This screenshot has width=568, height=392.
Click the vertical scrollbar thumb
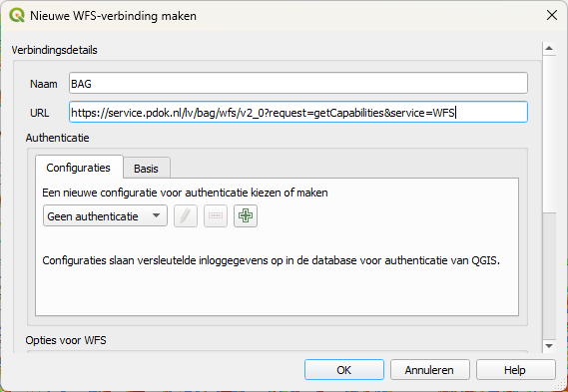click(x=549, y=134)
